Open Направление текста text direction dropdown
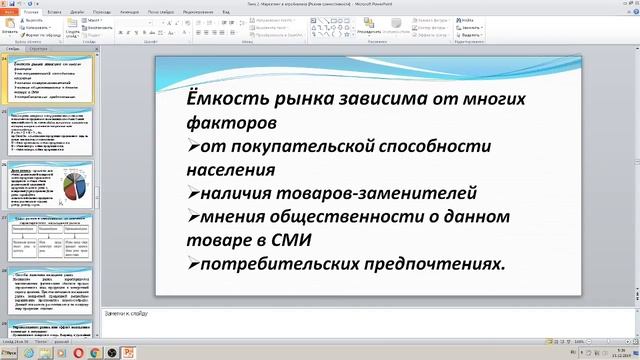The width and height of the screenshot is (640, 360). click(273, 20)
